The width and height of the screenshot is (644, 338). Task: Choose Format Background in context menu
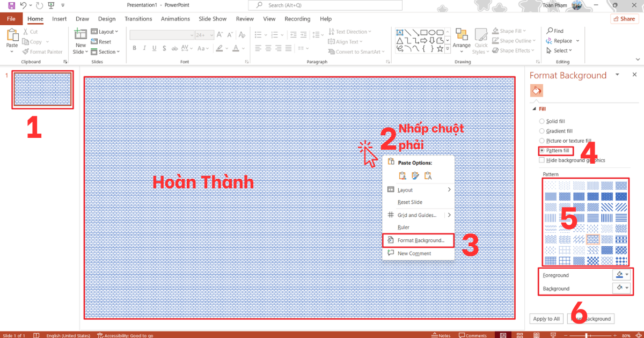pos(418,240)
